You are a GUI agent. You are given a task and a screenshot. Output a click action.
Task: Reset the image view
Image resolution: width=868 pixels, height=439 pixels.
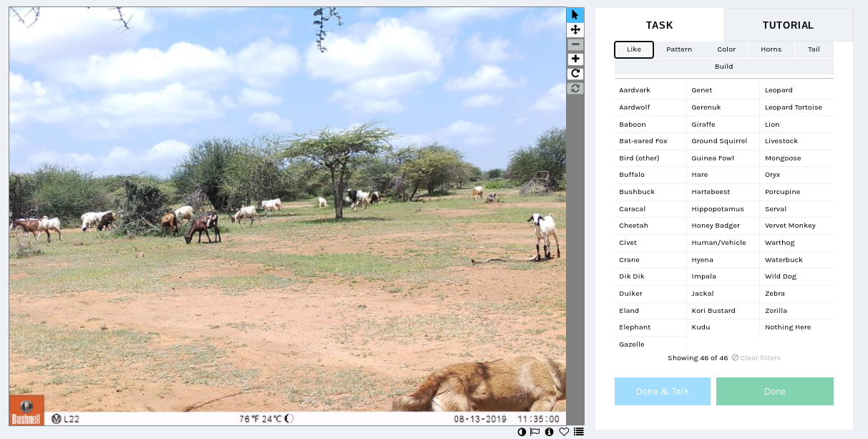[575, 89]
